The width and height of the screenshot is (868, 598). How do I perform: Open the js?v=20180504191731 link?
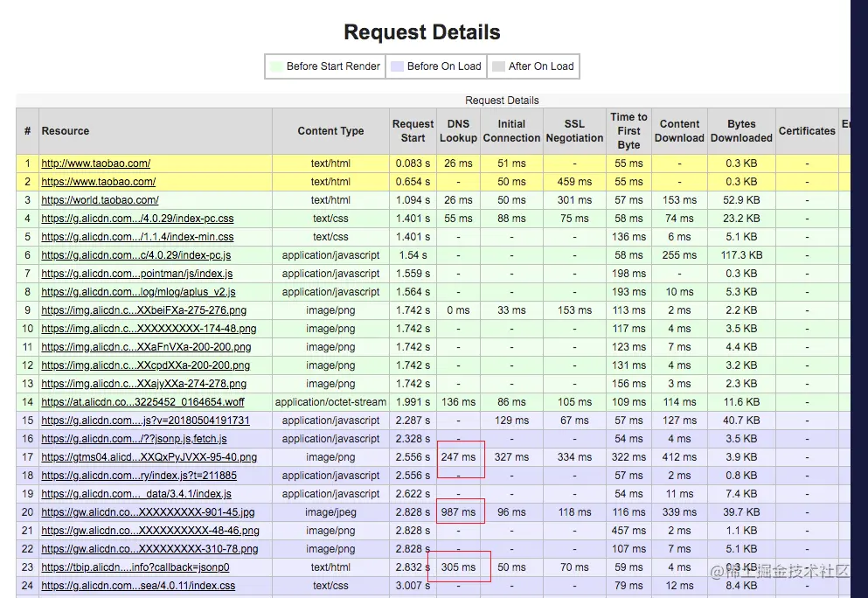146,421
